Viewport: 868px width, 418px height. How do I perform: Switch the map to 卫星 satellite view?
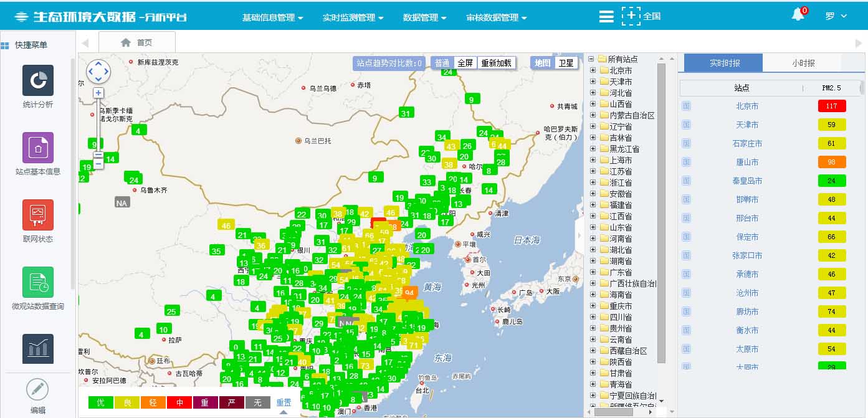pyautogui.click(x=566, y=62)
